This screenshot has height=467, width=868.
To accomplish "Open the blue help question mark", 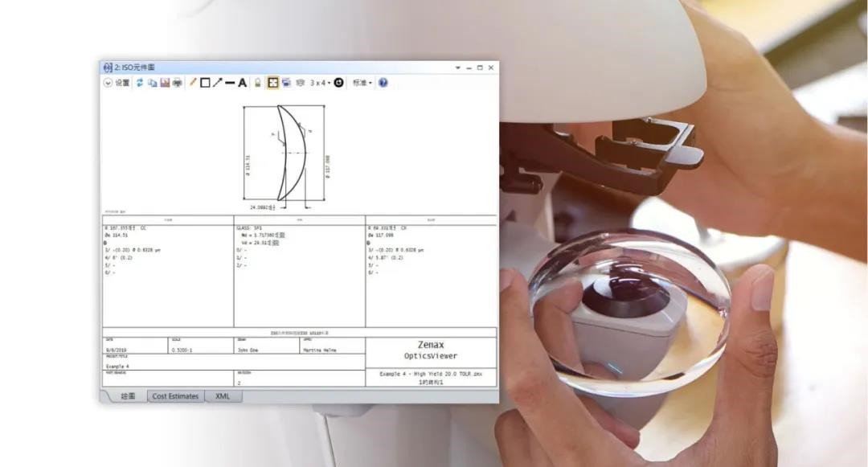I will pos(383,83).
